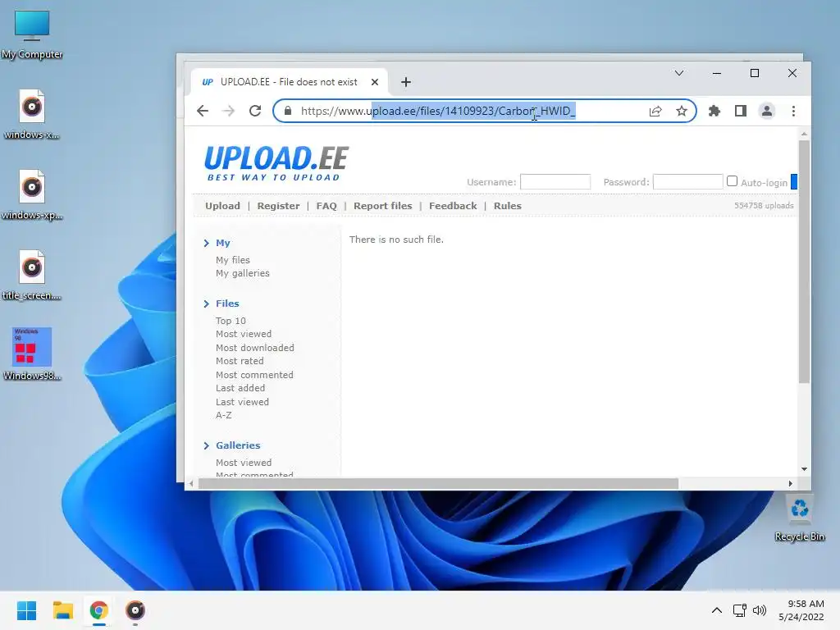Open the Chrome profile avatar

pos(767,111)
